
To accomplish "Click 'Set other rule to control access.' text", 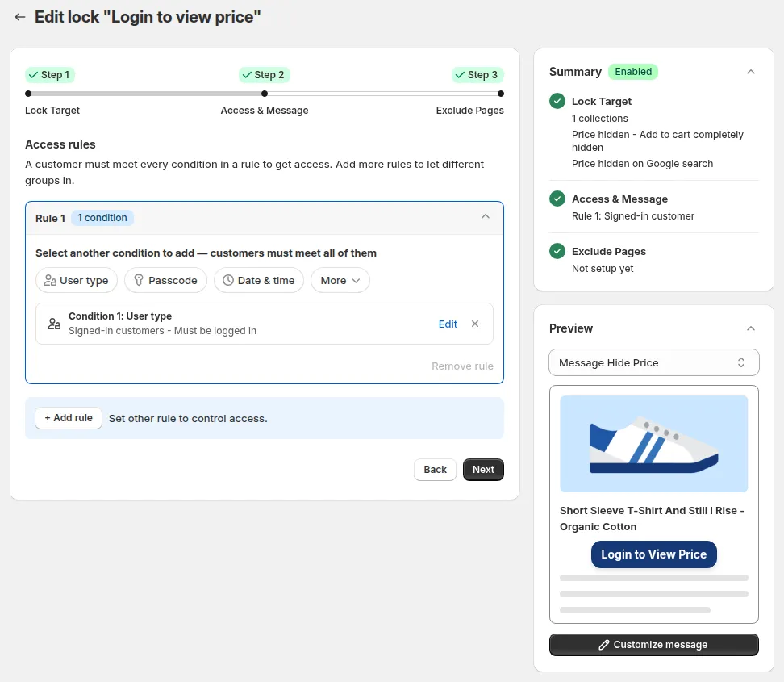I will 188,418.
